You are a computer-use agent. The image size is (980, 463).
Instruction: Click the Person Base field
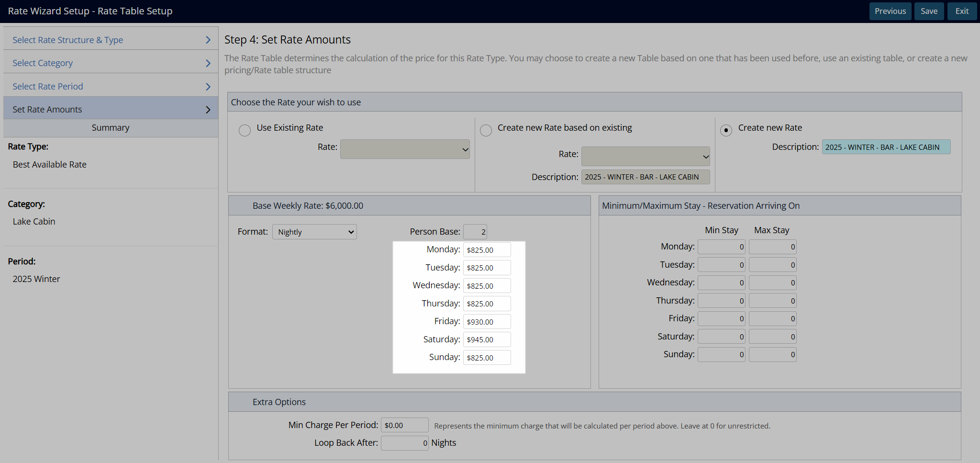(x=475, y=232)
